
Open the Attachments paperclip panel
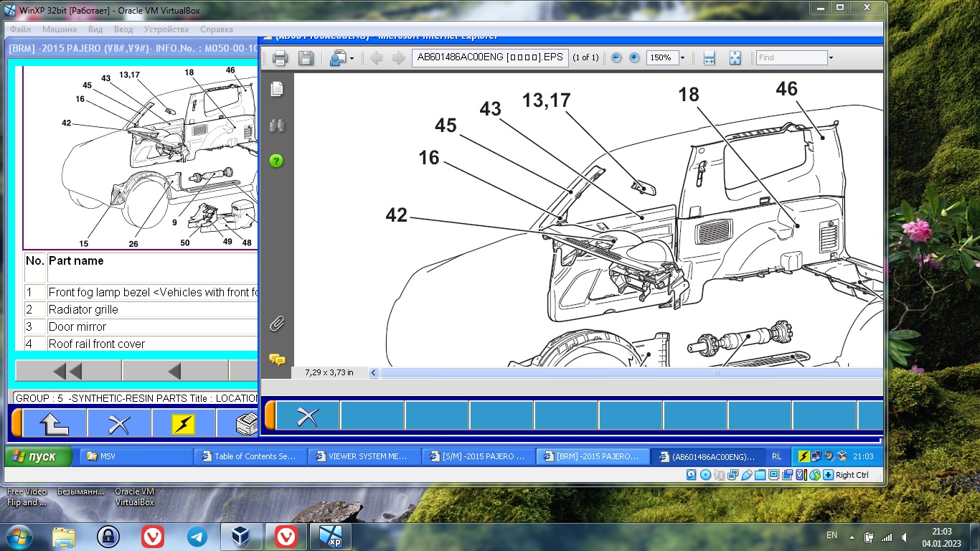click(277, 324)
